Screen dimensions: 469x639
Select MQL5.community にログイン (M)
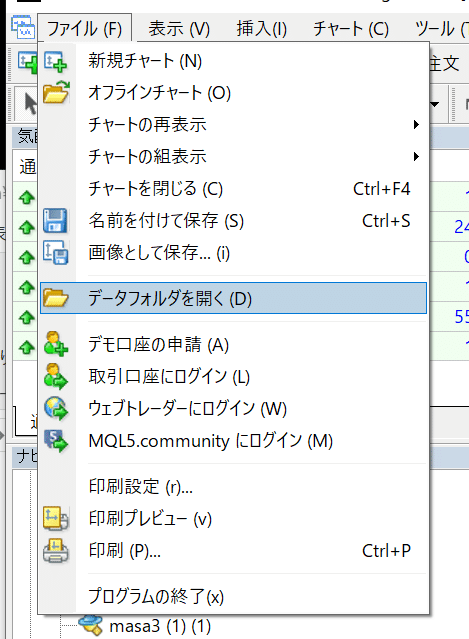coord(233,441)
